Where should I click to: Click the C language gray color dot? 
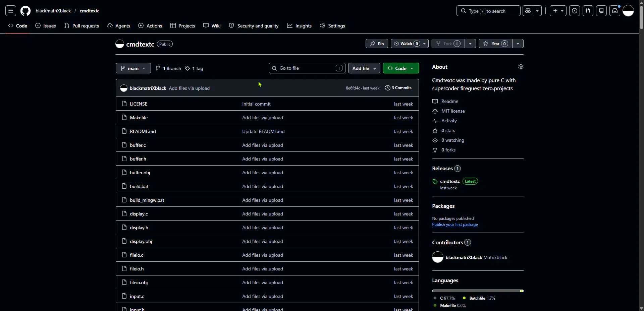[435, 298]
